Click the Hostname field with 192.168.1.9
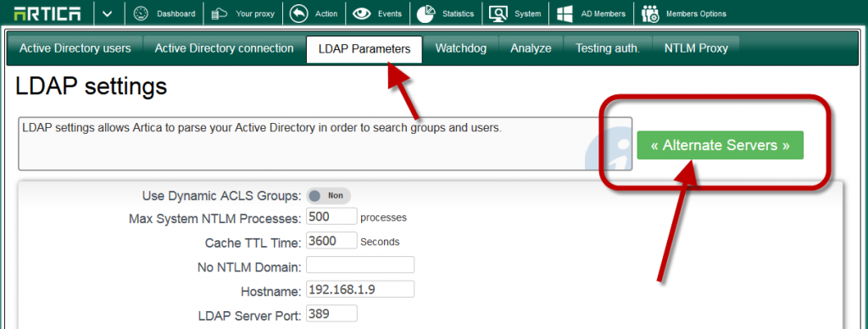The image size is (868, 329). [x=360, y=289]
